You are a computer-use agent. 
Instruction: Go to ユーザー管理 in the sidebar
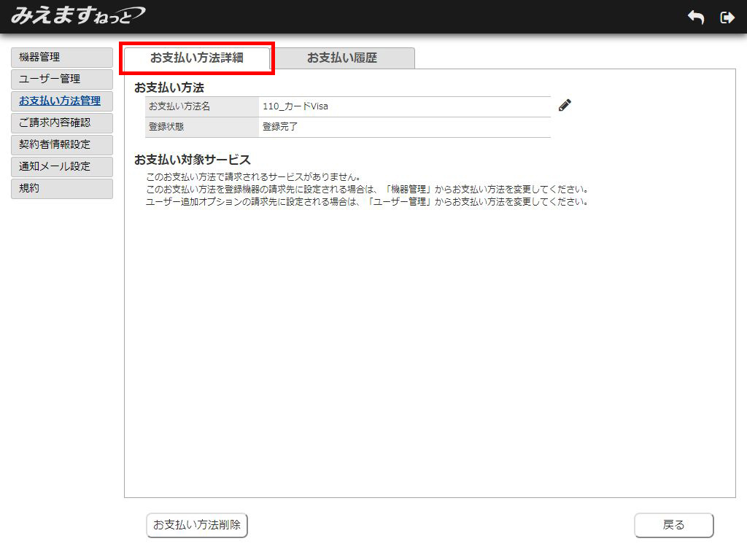point(62,79)
